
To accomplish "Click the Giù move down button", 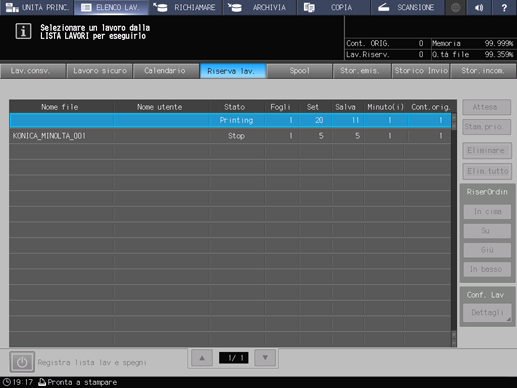I will pos(487,250).
